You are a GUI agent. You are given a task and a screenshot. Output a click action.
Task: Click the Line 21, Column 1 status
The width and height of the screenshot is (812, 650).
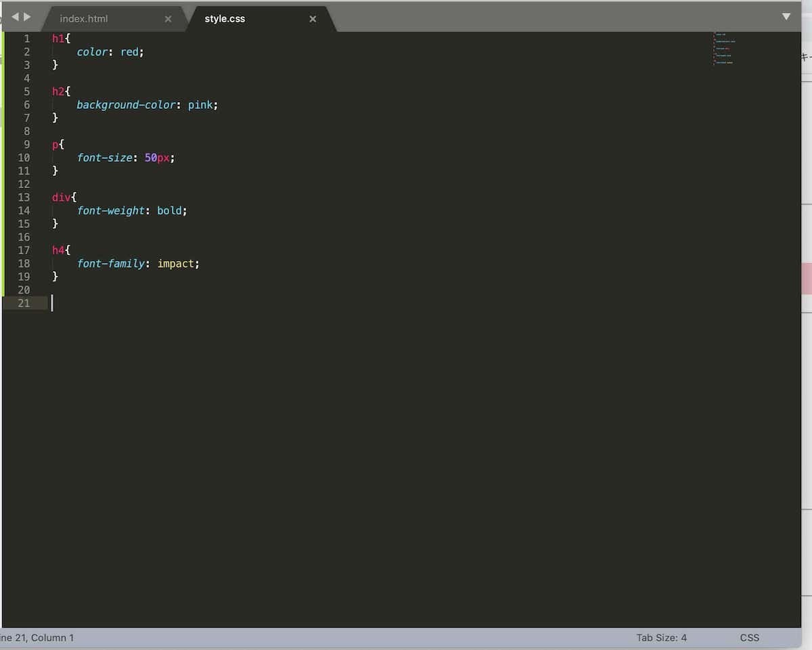point(37,637)
